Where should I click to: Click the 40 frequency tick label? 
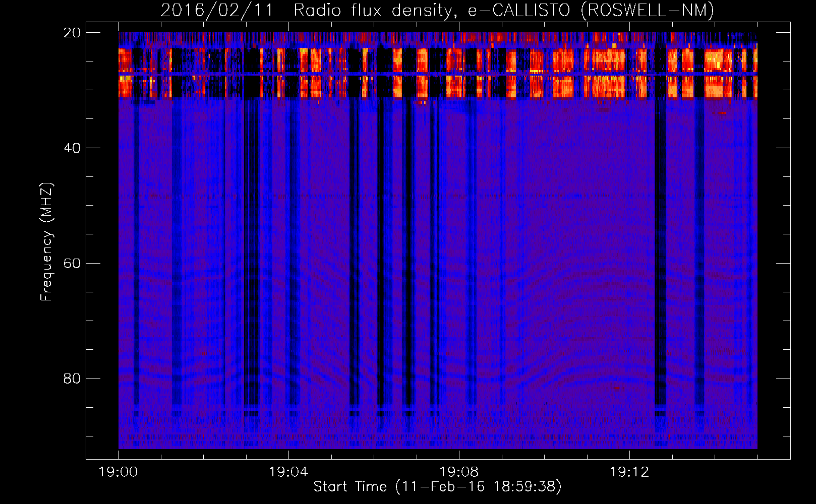coord(72,148)
